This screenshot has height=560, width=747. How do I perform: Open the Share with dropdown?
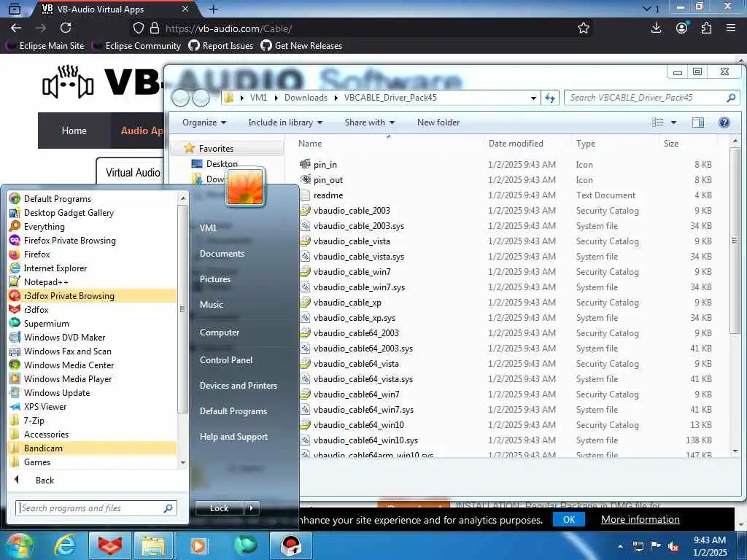[369, 122]
